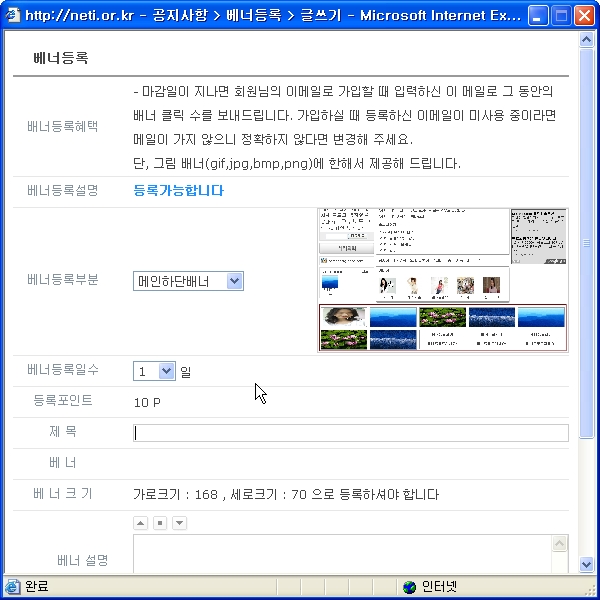Image resolution: width=600 pixels, height=600 pixels.
Task: Click the 베너등록부분 row label
Action: [x=63, y=280]
